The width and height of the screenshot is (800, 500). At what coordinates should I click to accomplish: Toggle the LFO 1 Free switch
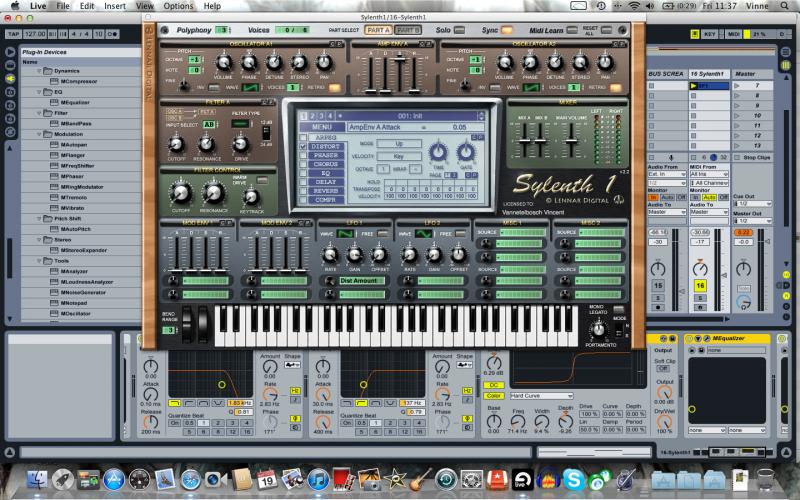(382, 234)
